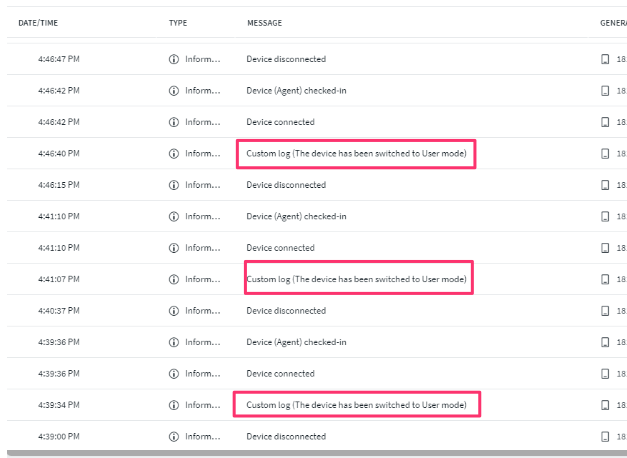627x458 pixels.
Task: Click the 4:41:10 PM Device (Agent) checked-in message
Action: (x=296, y=217)
